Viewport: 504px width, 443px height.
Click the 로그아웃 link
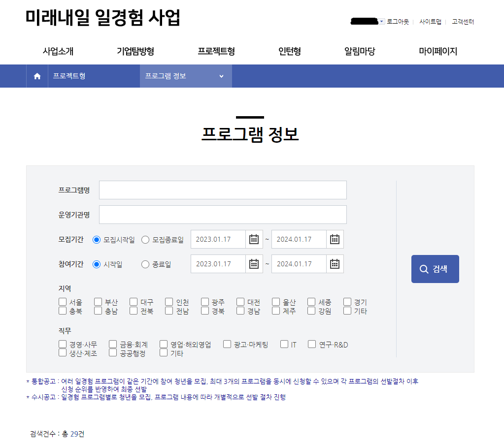coord(398,22)
